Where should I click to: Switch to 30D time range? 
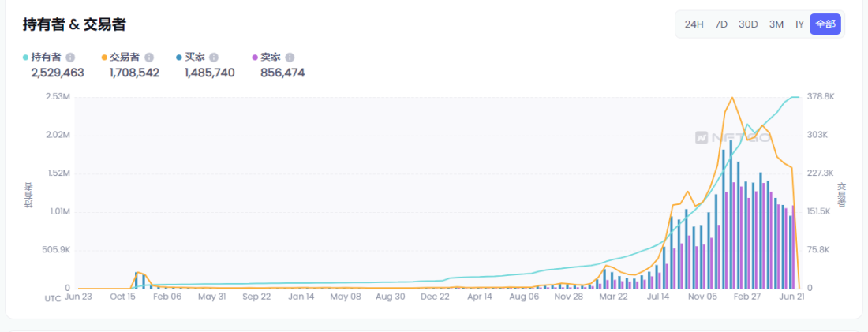tap(748, 24)
